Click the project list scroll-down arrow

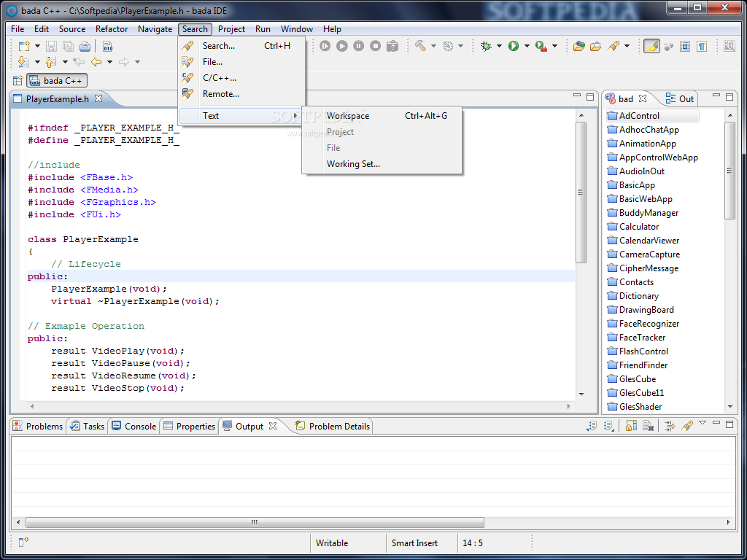[x=729, y=407]
